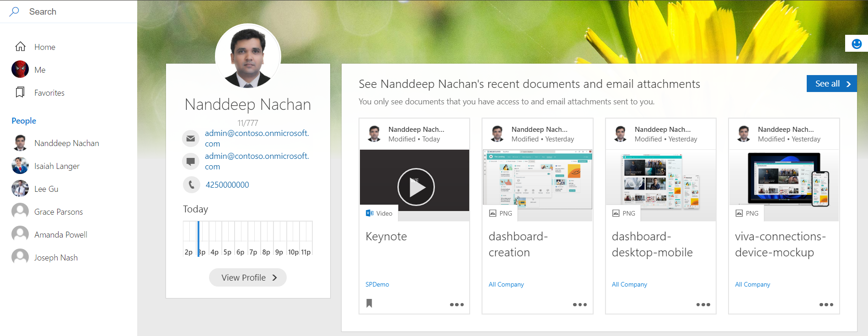Click author avatar on Keynote card
This screenshot has height=336, width=868.
tap(375, 134)
